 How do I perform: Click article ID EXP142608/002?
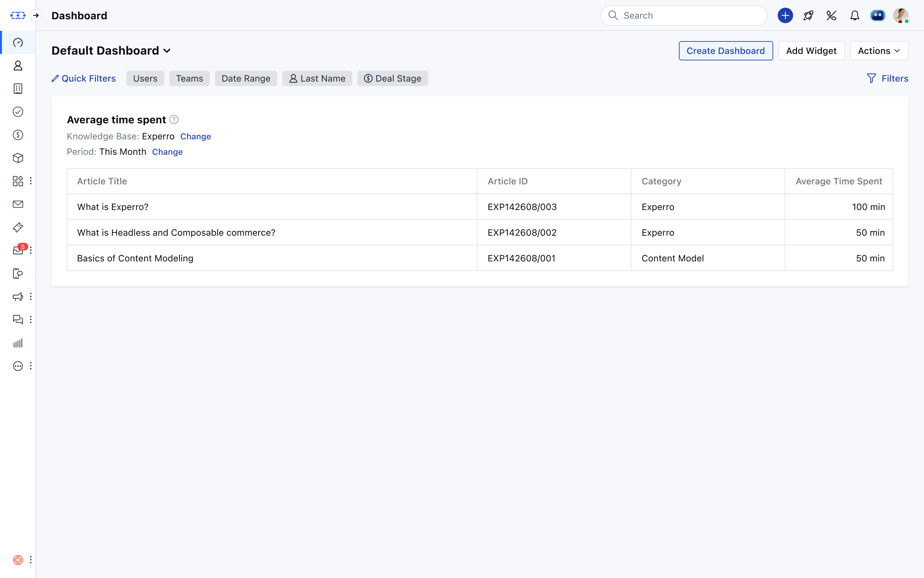tap(522, 232)
